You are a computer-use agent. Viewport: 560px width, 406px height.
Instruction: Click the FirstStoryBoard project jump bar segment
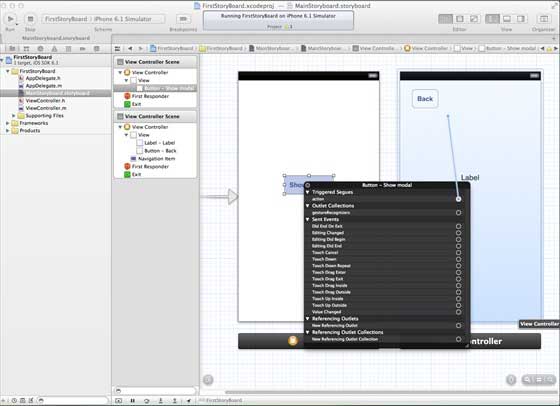click(x=172, y=49)
